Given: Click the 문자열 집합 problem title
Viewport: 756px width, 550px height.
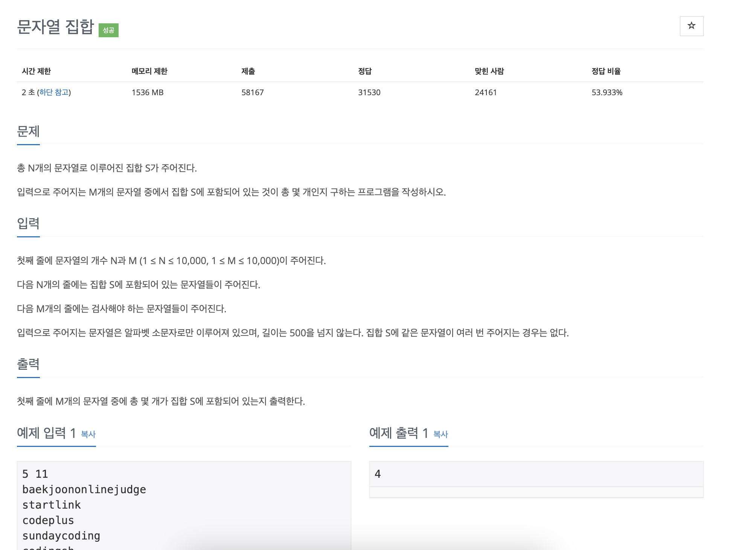Looking at the screenshot, I should pyautogui.click(x=55, y=27).
